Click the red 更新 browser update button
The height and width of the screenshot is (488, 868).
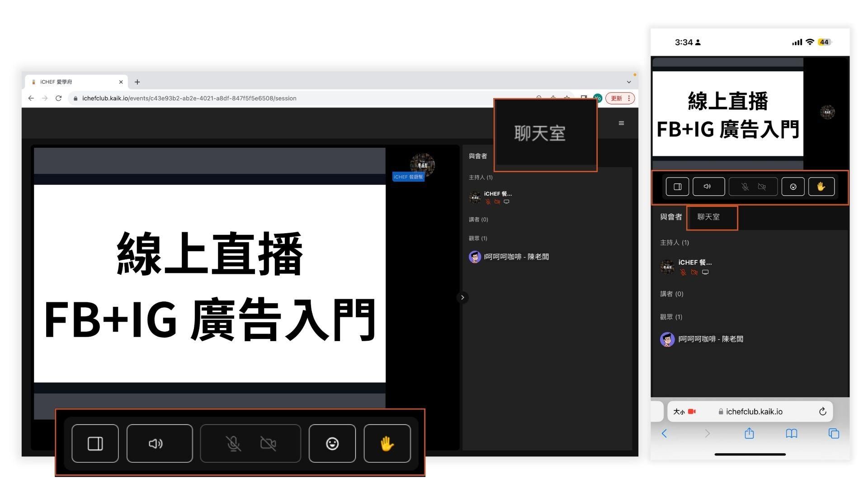pos(617,98)
